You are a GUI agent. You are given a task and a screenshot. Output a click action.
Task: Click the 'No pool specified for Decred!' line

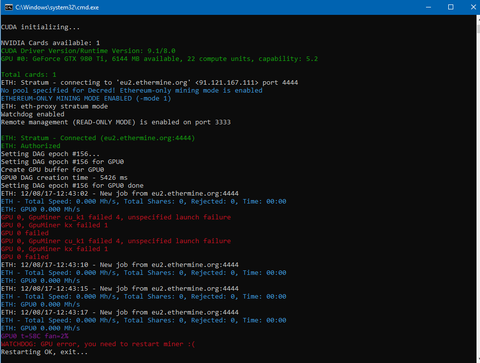(132, 91)
